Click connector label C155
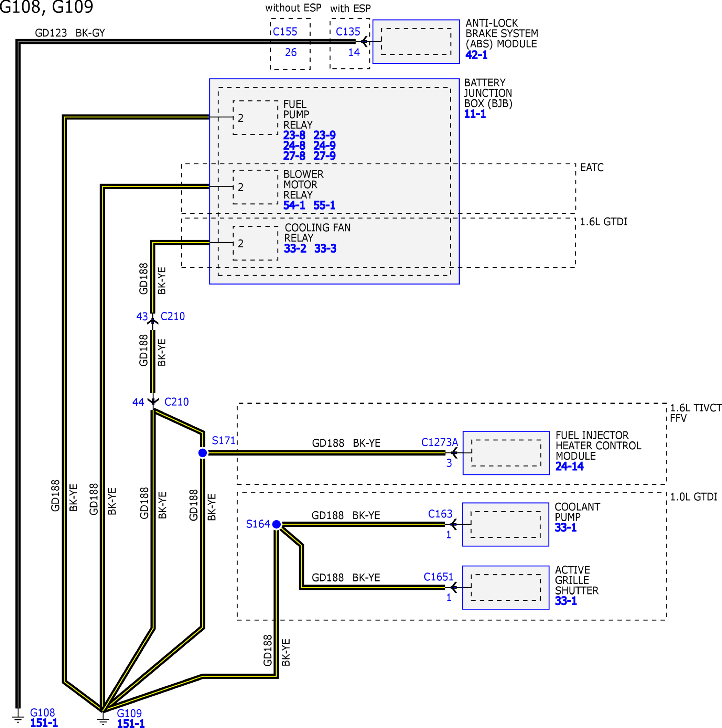This screenshot has width=722, height=728. point(285,32)
